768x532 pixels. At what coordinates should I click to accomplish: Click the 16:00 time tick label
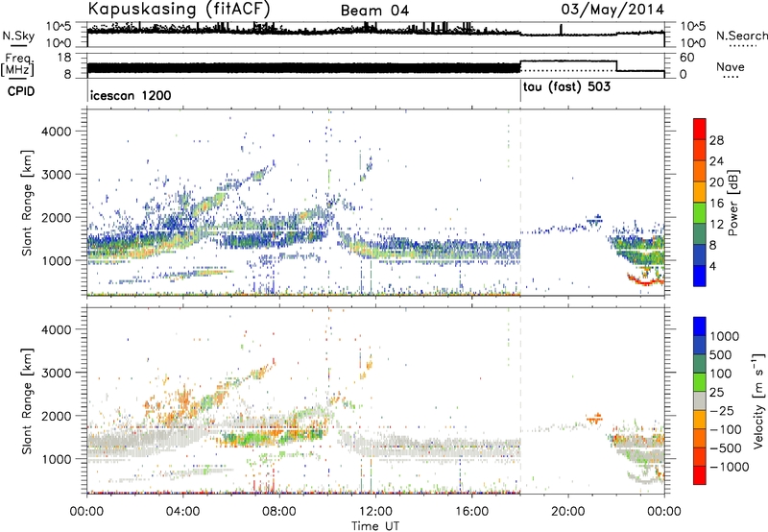tap(471, 512)
